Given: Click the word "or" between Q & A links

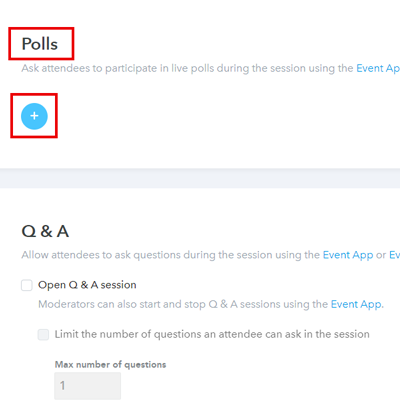Looking at the screenshot, I should tap(381, 255).
